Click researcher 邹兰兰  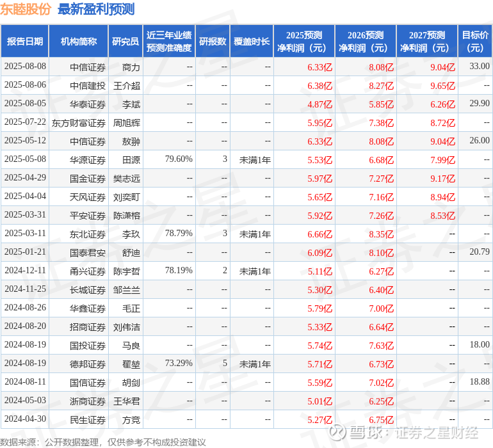[x=127, y=290]
